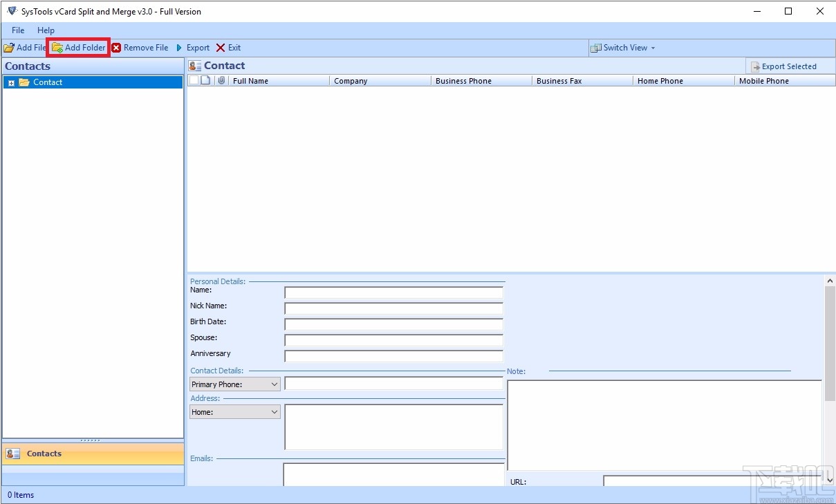Click the paperclip attachment column icon
The image size is (836, 504).
pyautogui.click(x=221, y=80)
